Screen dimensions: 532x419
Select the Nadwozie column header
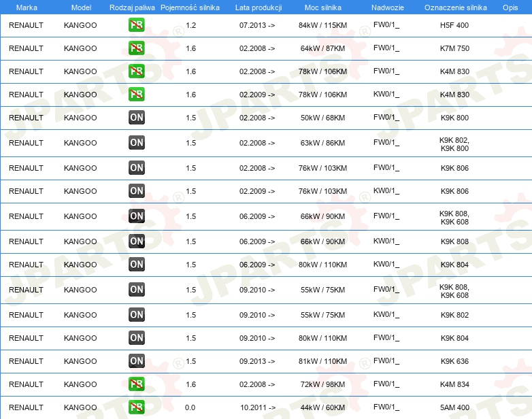(388, 7)
